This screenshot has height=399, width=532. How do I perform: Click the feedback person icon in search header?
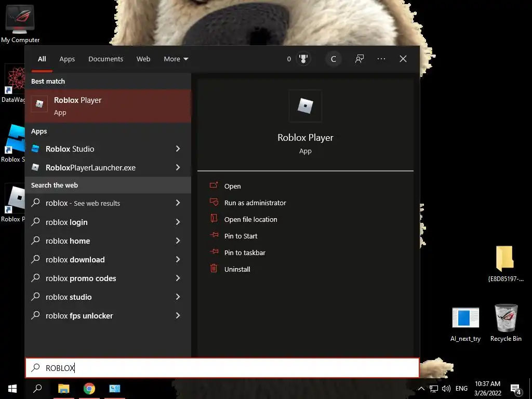point(360,59)
